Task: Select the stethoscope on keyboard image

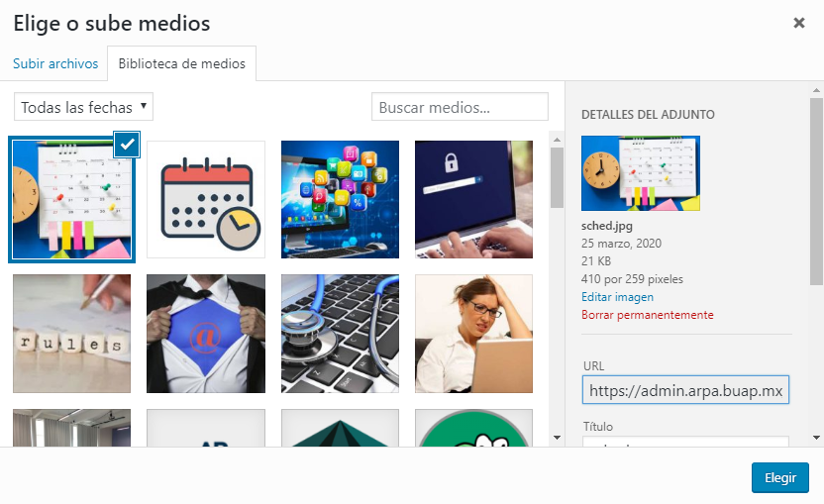Action: tap(340, 334)
